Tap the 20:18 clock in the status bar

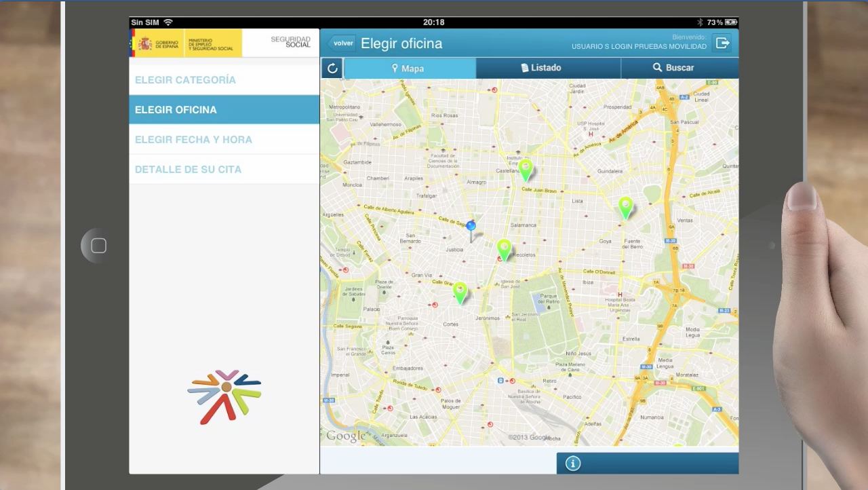(433, 22)
